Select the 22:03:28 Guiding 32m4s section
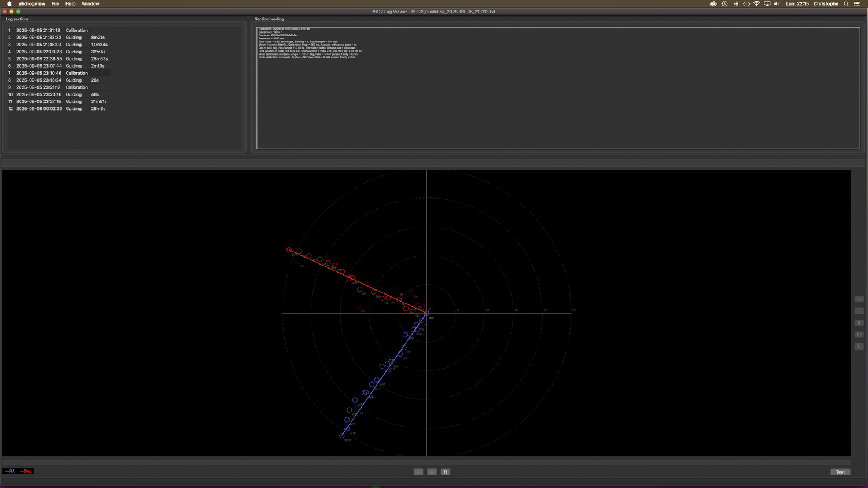 click(x=58, y=52)
